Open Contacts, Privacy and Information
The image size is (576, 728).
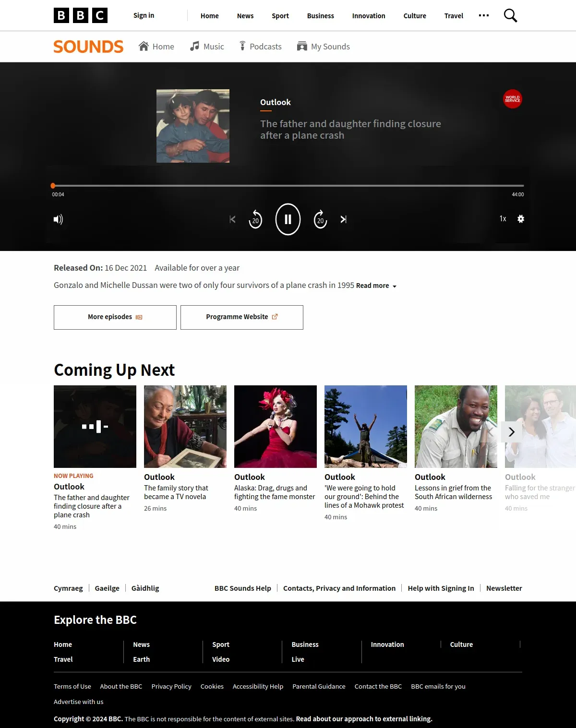[339, 588]
